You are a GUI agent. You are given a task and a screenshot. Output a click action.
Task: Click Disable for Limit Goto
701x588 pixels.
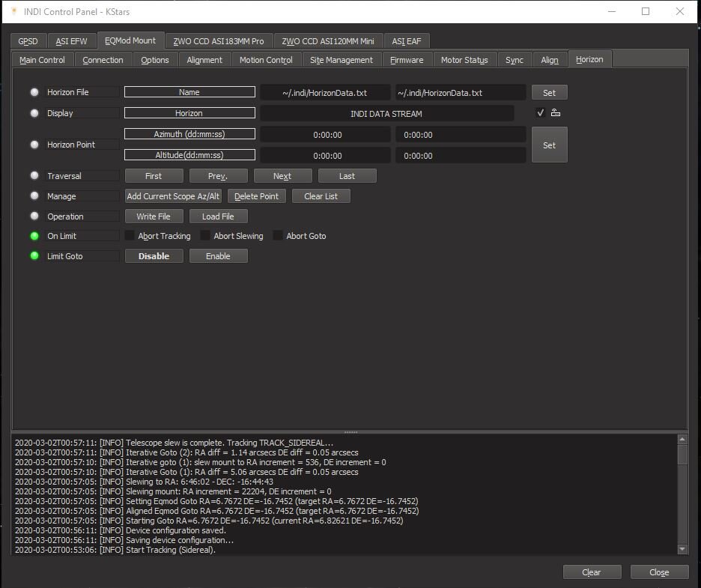pyautogui.click(x=154, y=255)
